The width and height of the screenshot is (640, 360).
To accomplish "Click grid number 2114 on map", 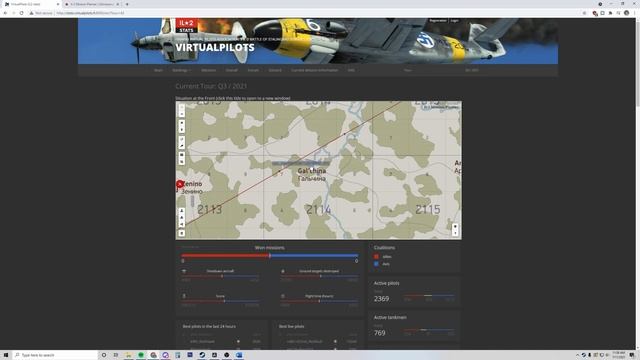I will point(319,210).
